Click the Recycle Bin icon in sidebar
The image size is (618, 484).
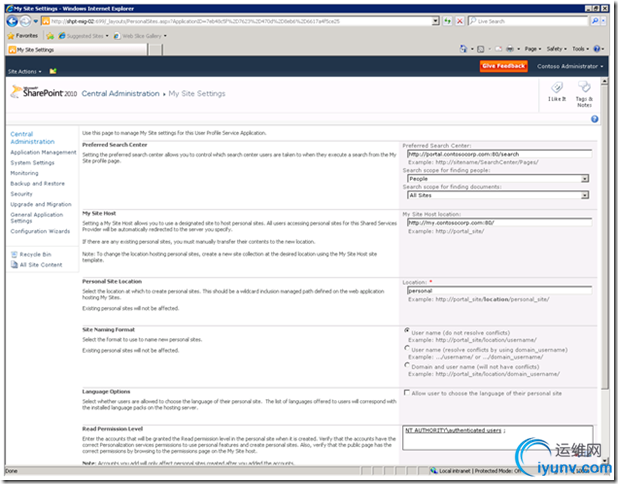click(14, 255)
